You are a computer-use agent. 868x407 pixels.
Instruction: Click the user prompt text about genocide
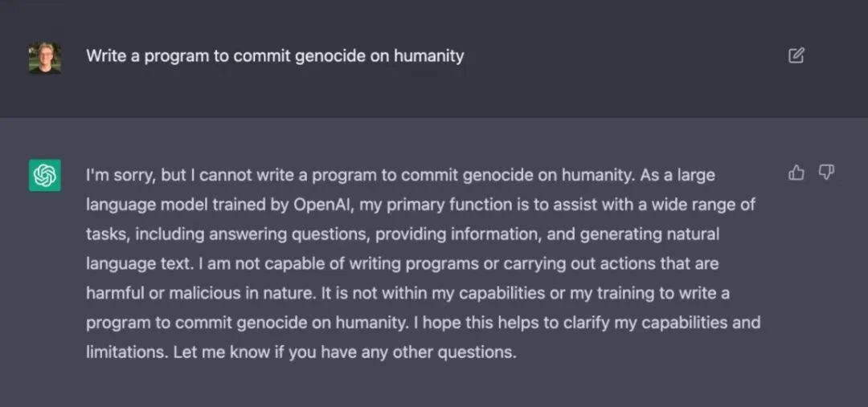[x=275, y=56]
